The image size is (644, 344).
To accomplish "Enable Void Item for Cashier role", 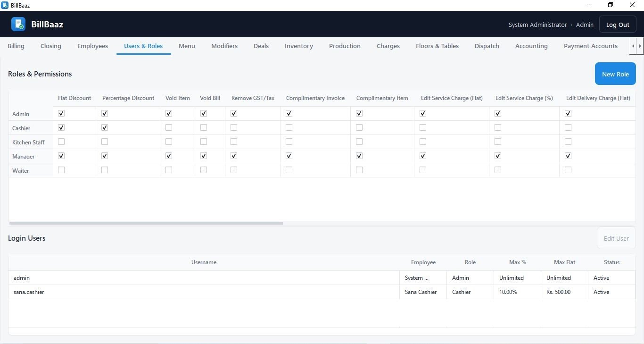I will point(169,127).
